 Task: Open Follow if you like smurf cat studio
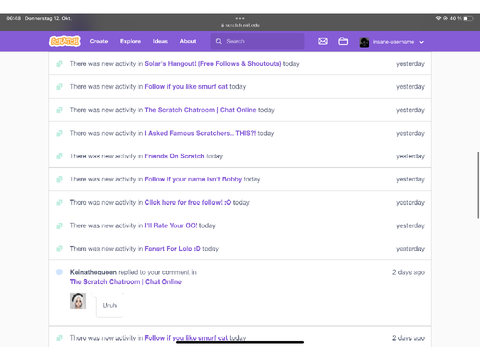(186, 87)
